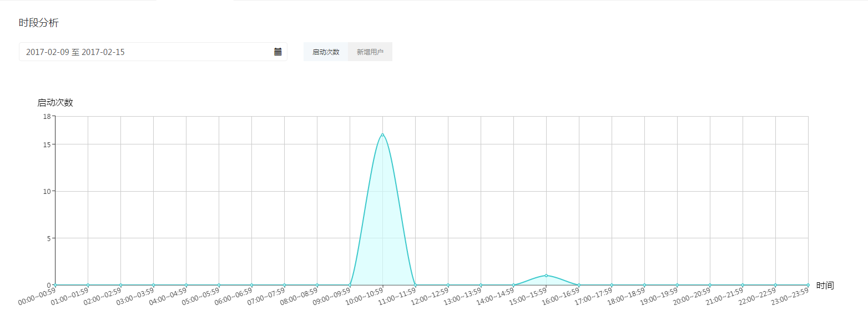Click the data point at 09:00~09:59
This screenshot has height=315, width=868.
click(350, 285)
